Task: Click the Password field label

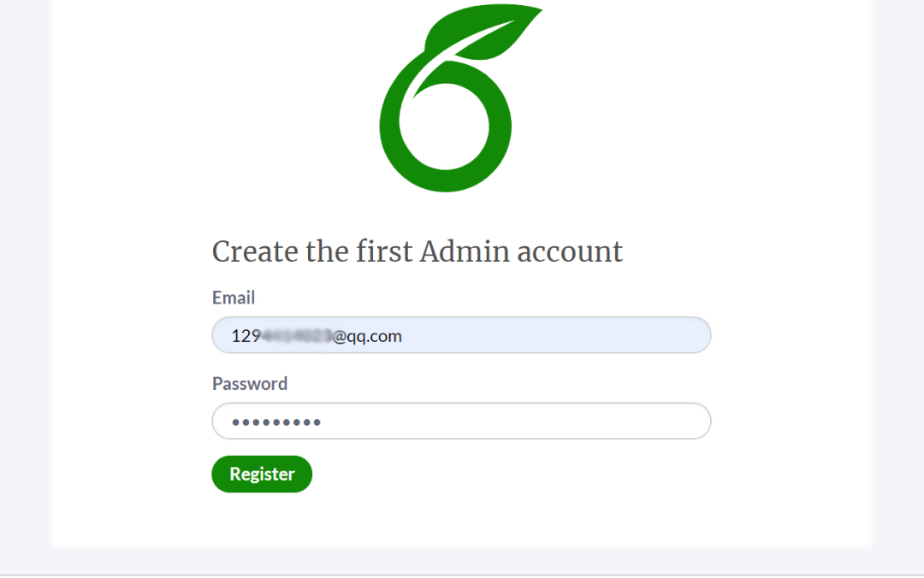Action: [x=250, y=383]
